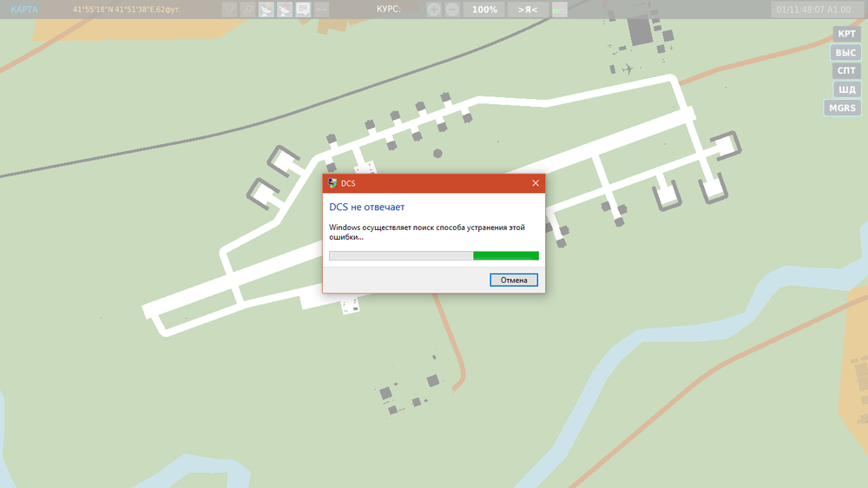Click the 100% zoom button

(x=484, y=10)
